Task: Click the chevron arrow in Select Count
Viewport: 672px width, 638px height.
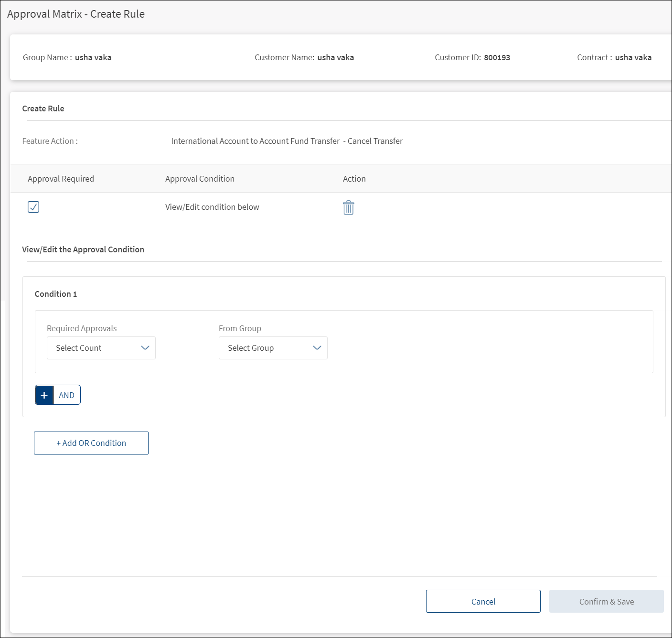Action: click(145, 348)
